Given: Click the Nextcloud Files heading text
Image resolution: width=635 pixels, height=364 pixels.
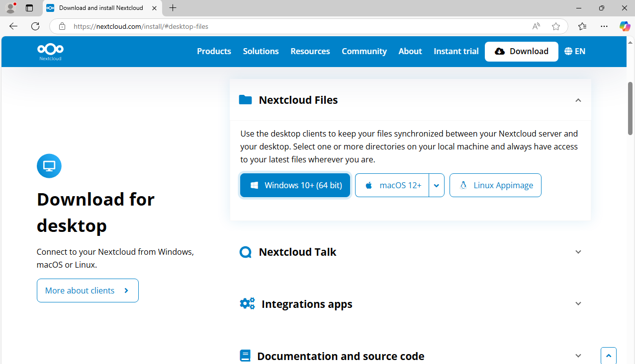Looking at the screenshot, I should pyautogui.click(x=298, y=100).
